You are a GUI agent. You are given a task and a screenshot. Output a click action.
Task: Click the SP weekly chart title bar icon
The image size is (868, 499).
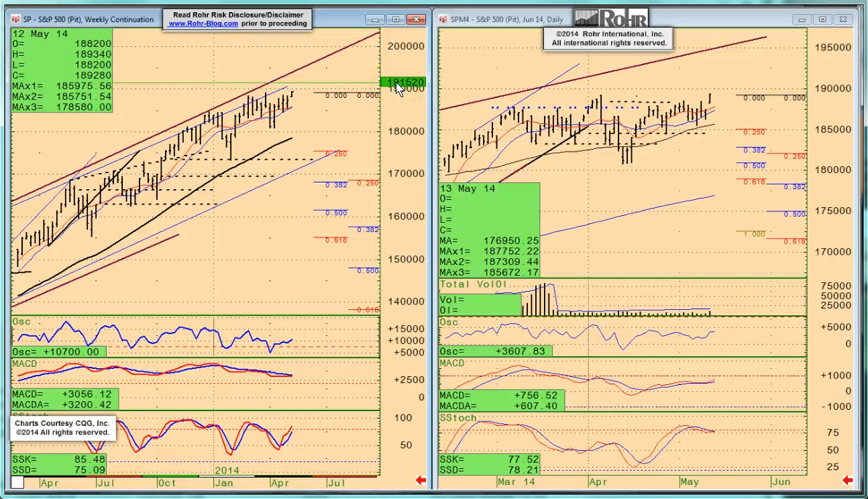16,19
